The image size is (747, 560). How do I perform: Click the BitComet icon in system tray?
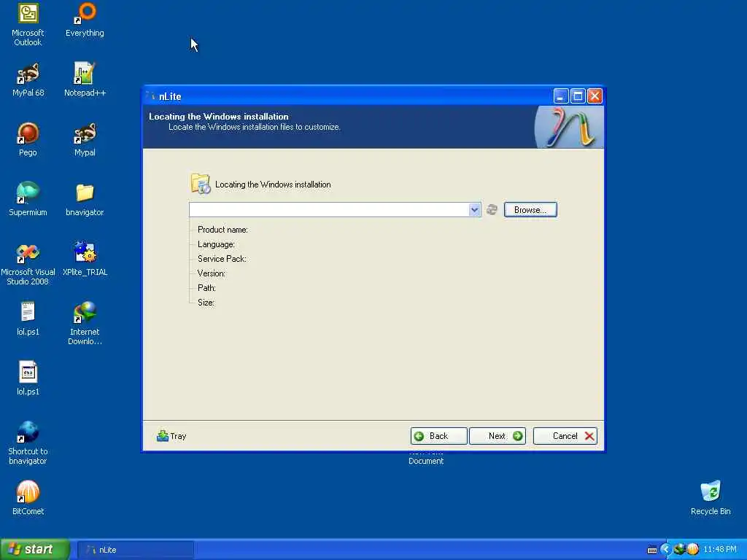(x=693, y=550)
